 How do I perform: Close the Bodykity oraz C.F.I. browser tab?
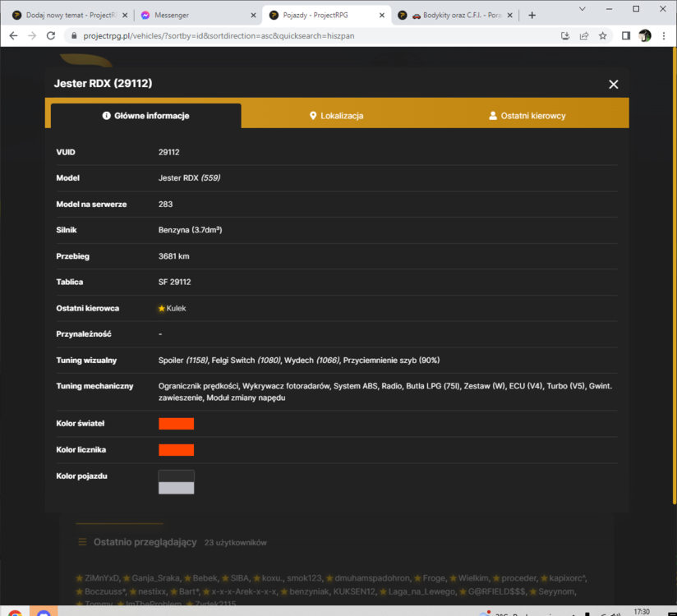(510, 15)
